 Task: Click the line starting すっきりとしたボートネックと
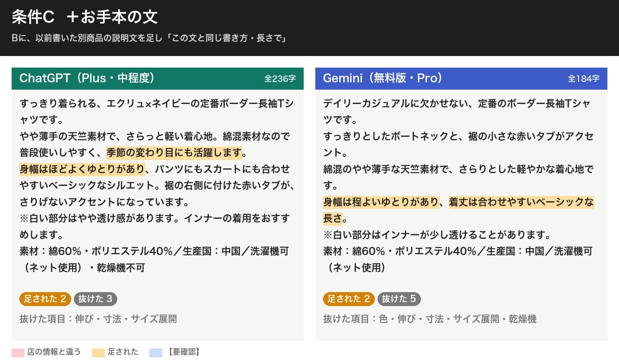pyautogui.click(x=458, y=136)
